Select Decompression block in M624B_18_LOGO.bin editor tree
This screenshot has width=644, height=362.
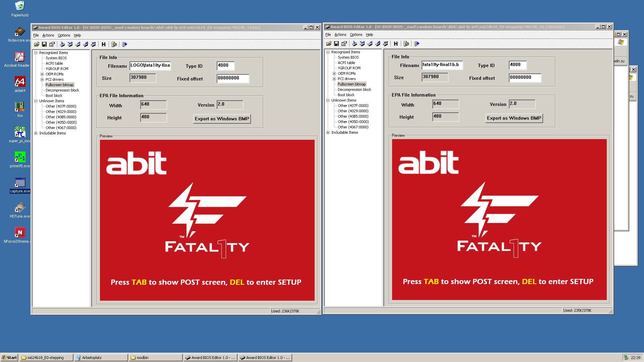pyautogui.click(x=355, y=89)
